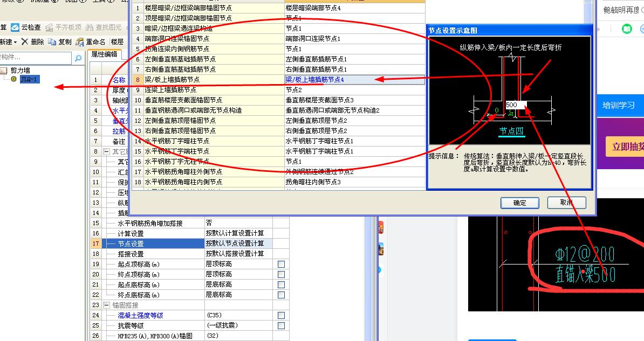Select row 楼层暗梁/边框梁端部锚固节点
This screenshot has height=341, width=644.
214,8
